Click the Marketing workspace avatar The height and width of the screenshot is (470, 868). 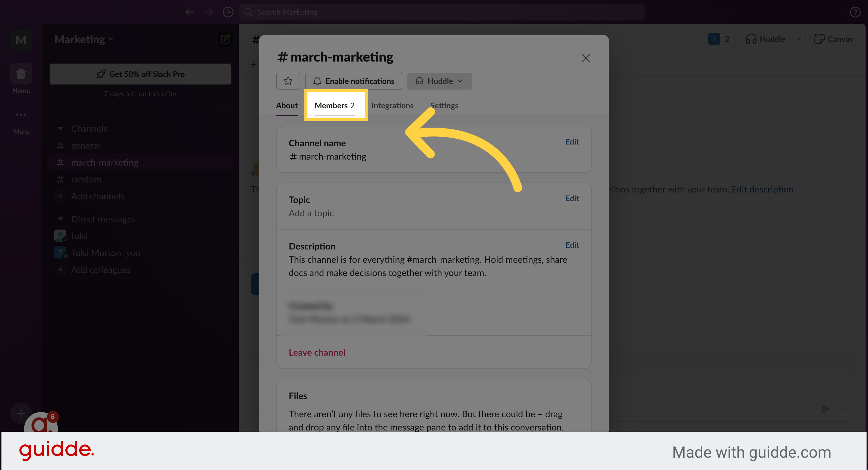click(x=20, y=40)
